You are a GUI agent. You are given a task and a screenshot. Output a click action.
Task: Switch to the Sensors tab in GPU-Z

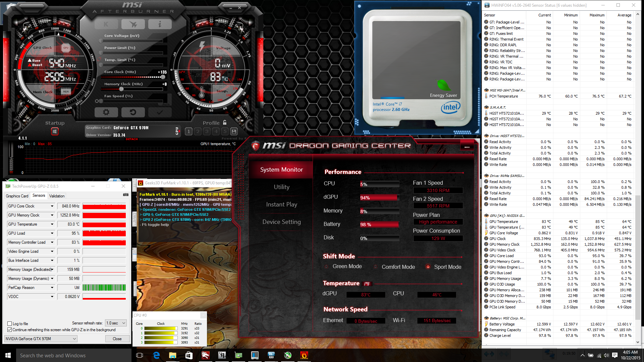point(39,196)
